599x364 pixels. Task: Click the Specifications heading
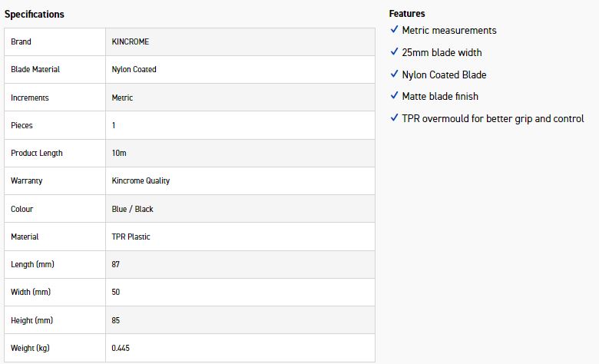click(35, 15)
